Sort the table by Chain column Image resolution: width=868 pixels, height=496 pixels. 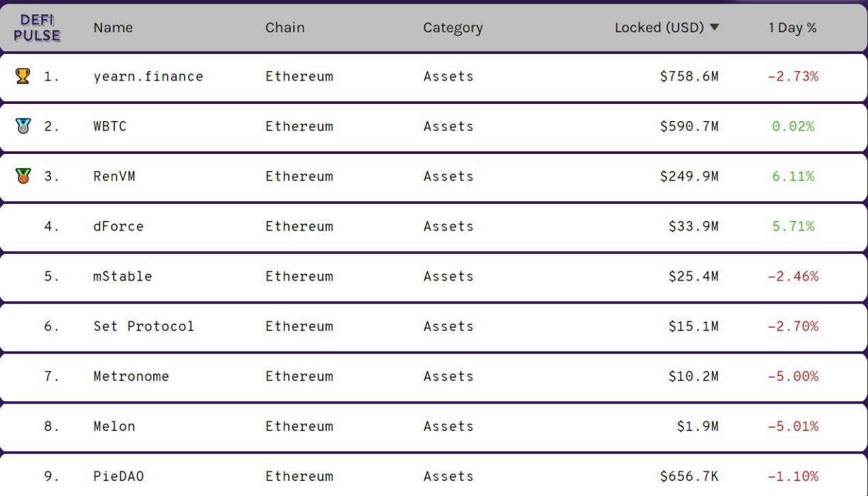[x=285, y=28]
